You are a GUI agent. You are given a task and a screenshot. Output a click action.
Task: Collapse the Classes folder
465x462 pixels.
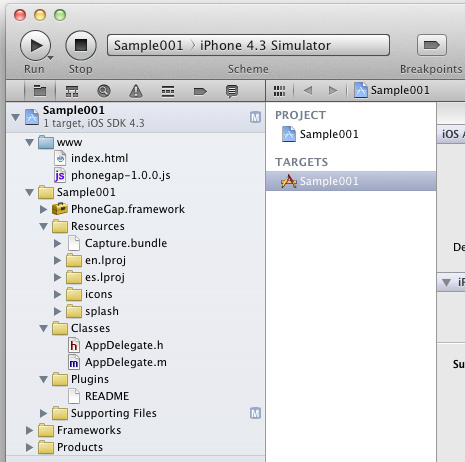coord(43,328)
